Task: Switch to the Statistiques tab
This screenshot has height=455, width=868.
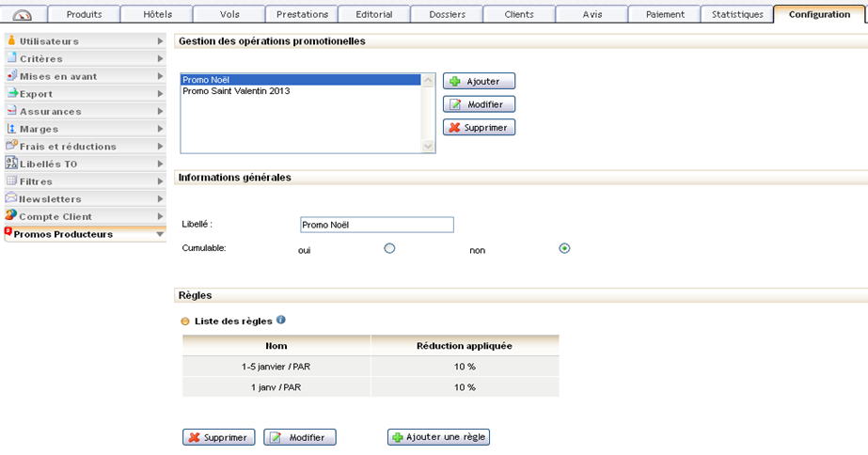Action: point(737,14)
